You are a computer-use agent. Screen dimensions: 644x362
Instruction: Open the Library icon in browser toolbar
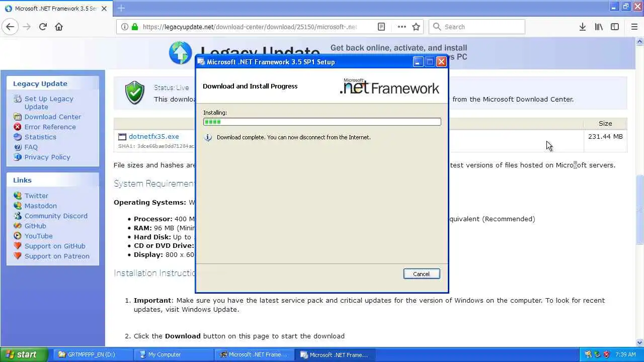(599, 27)
